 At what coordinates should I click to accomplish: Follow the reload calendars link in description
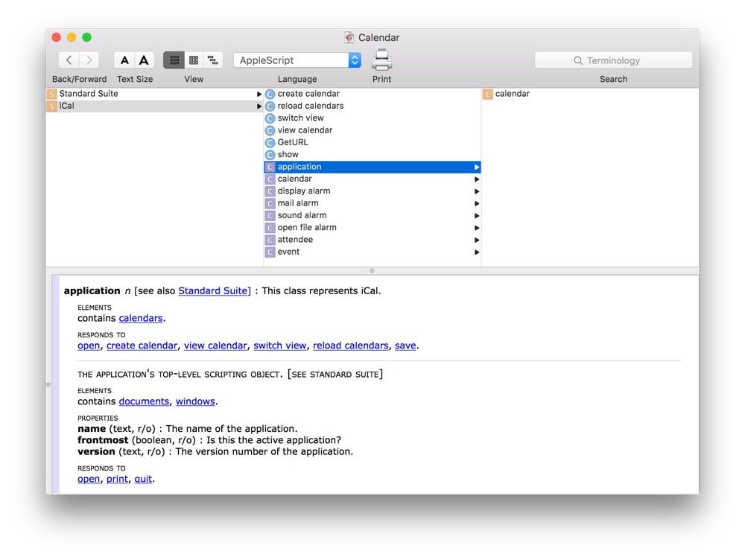[x=351, y=346]
